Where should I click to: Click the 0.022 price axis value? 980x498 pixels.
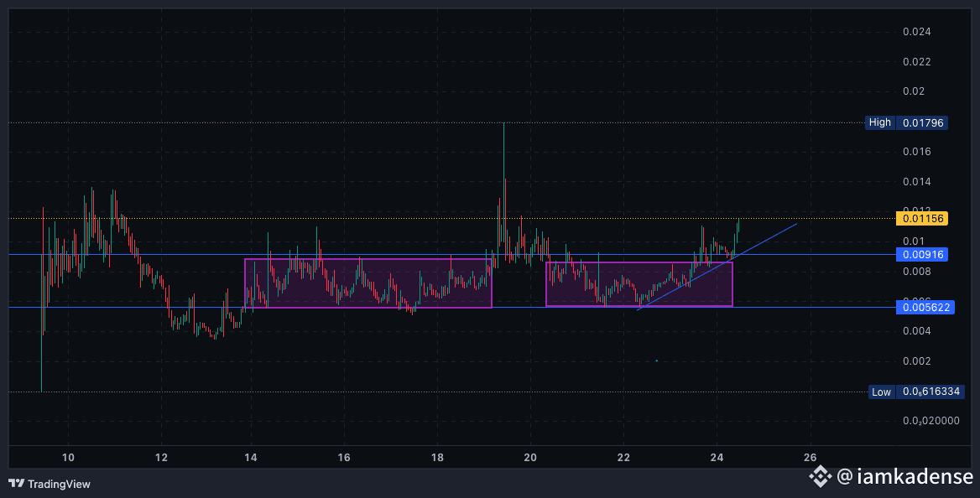click(916, 62)
